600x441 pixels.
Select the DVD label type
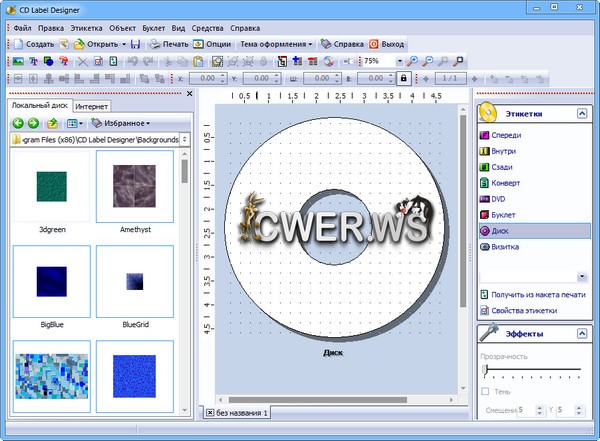point(497,198)
